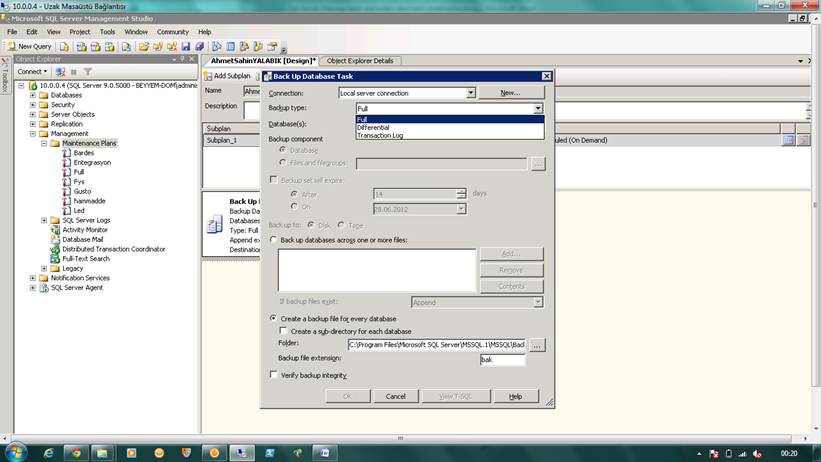The image size is (821, 462).
Task: Close the Back Up Database Task dialog
Action: [546, 76]
